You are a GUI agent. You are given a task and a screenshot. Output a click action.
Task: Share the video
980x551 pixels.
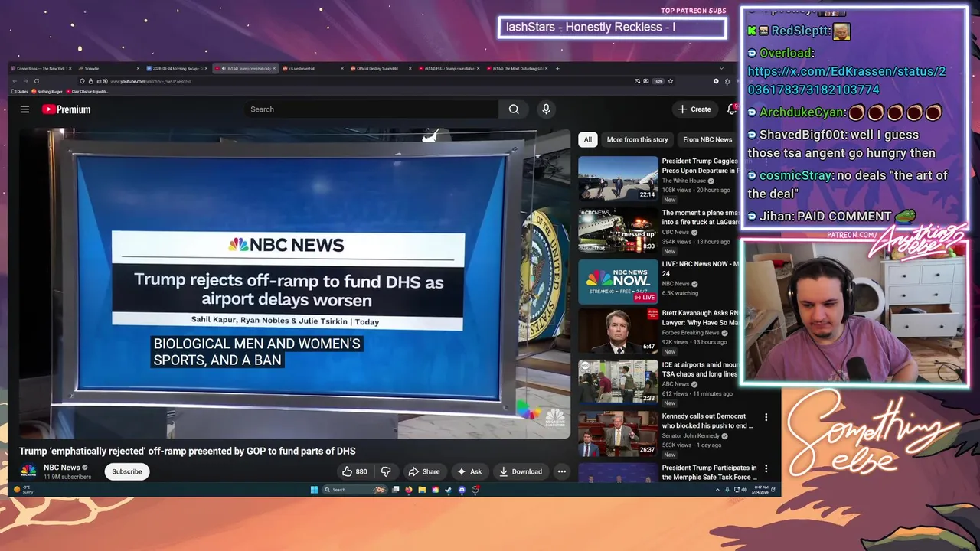pos(424,471)
